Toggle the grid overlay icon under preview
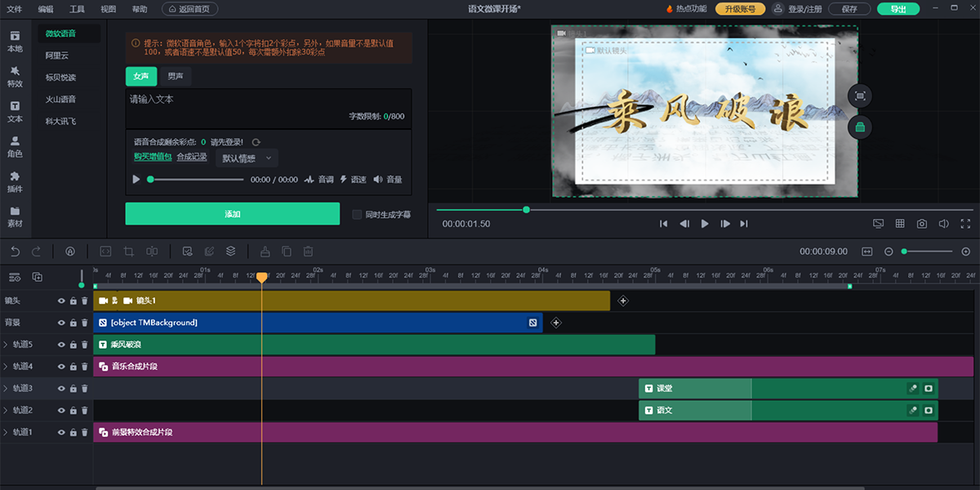Viewport: 980px width, 490px height. [900, 224]
